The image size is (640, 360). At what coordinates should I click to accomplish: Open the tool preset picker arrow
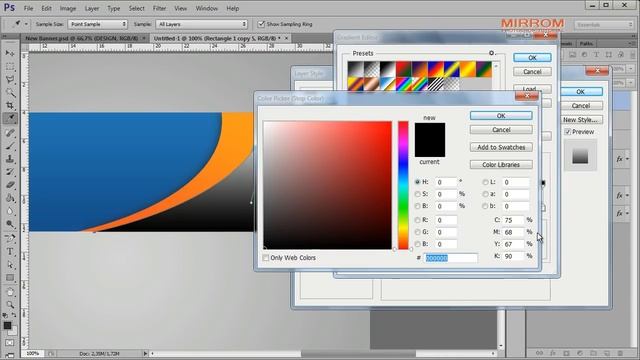[26, 24]
